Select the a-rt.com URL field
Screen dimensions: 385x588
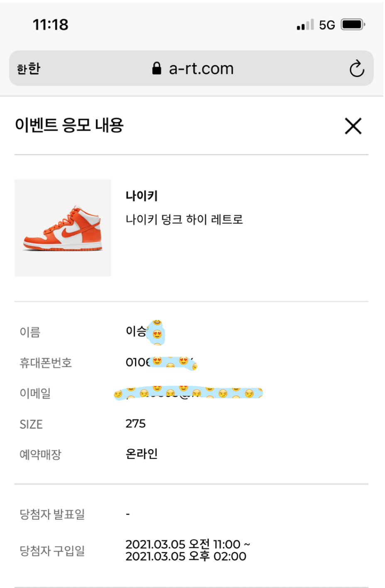[201, 69]
